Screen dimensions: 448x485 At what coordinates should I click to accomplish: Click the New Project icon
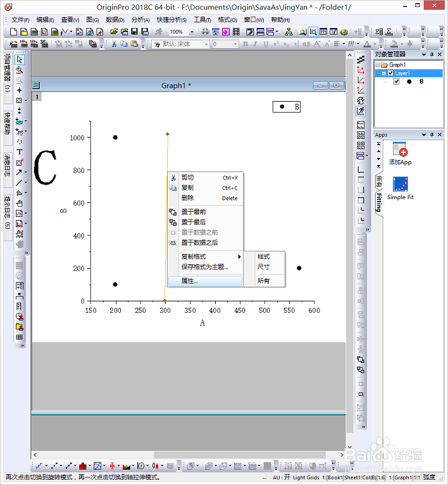pyautogui.click(x=13, y=31)
